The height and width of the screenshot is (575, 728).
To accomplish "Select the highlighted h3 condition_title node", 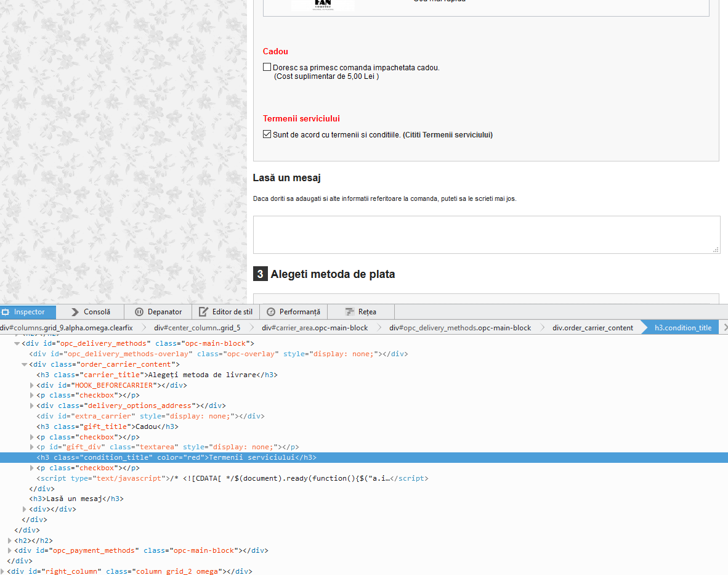I will coord(176,457).
